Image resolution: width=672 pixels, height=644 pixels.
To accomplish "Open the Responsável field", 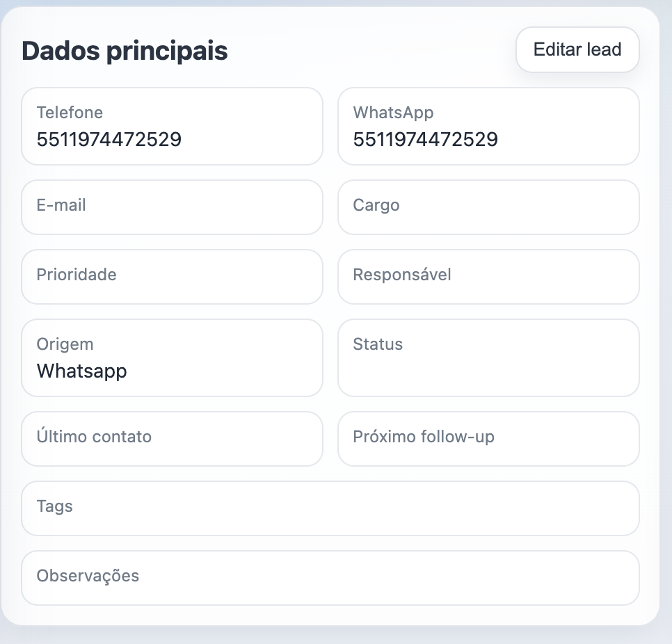I will tap(488, 276).
